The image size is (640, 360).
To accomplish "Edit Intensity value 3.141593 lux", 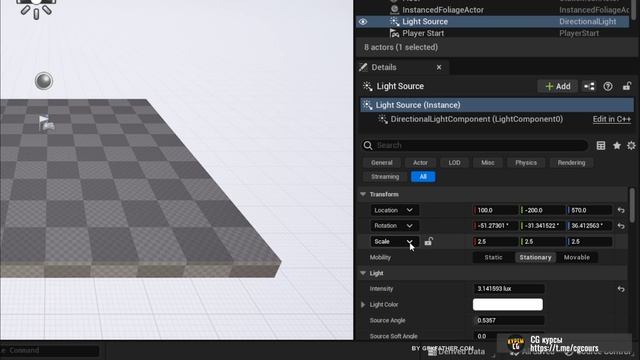I will pyautogui.click(x=509, y=289).
